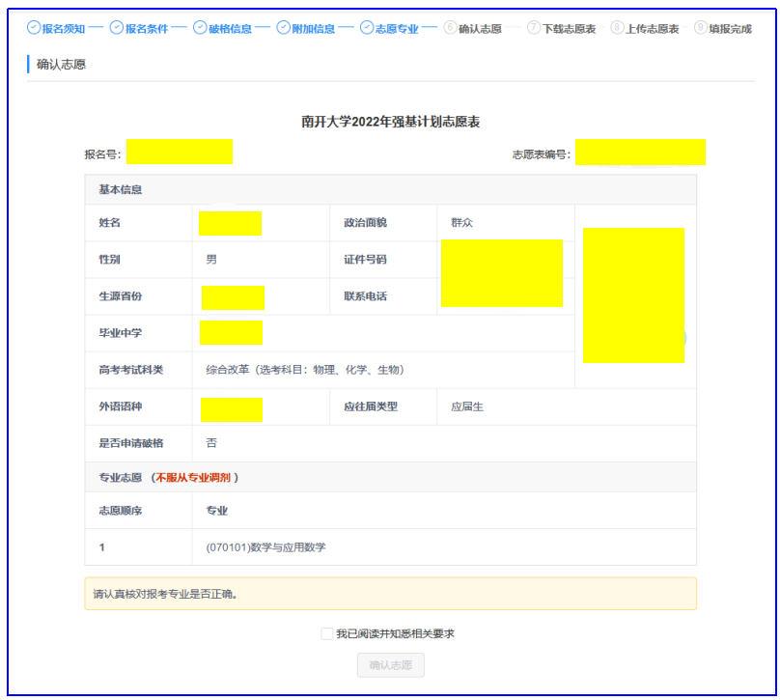
Task: Click the 男 gender value
Action: 211,259
